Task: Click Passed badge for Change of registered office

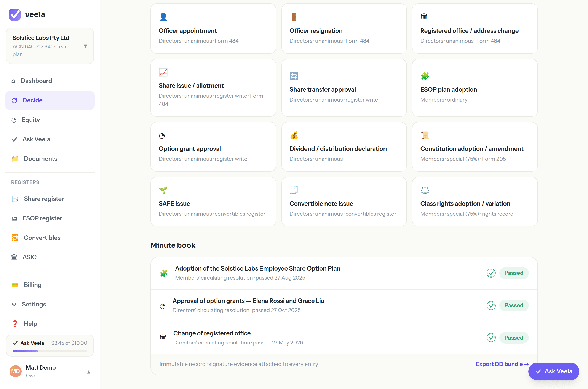Action: pyautogui.click(x=514, y=338)
